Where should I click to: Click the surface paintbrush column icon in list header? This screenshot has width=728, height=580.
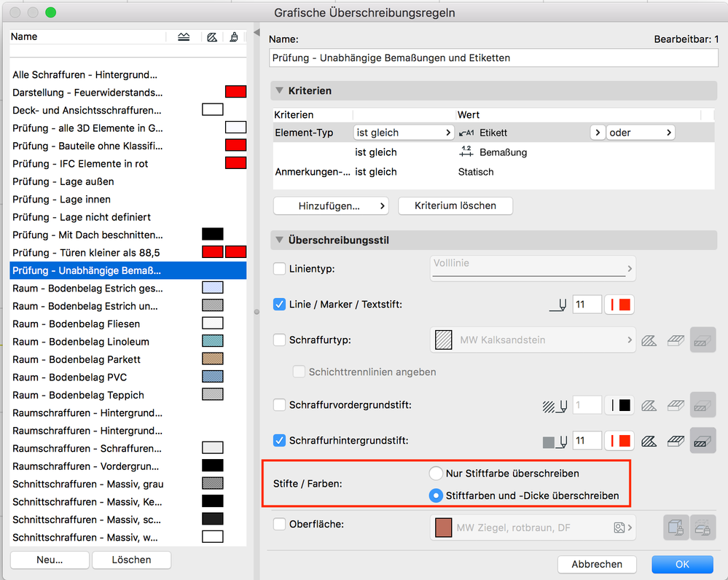coord(234,36)
